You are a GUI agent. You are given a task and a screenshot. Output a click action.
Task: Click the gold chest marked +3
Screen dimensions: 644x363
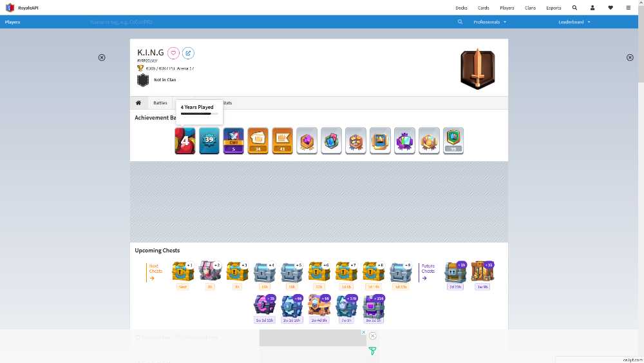(237, 271)
